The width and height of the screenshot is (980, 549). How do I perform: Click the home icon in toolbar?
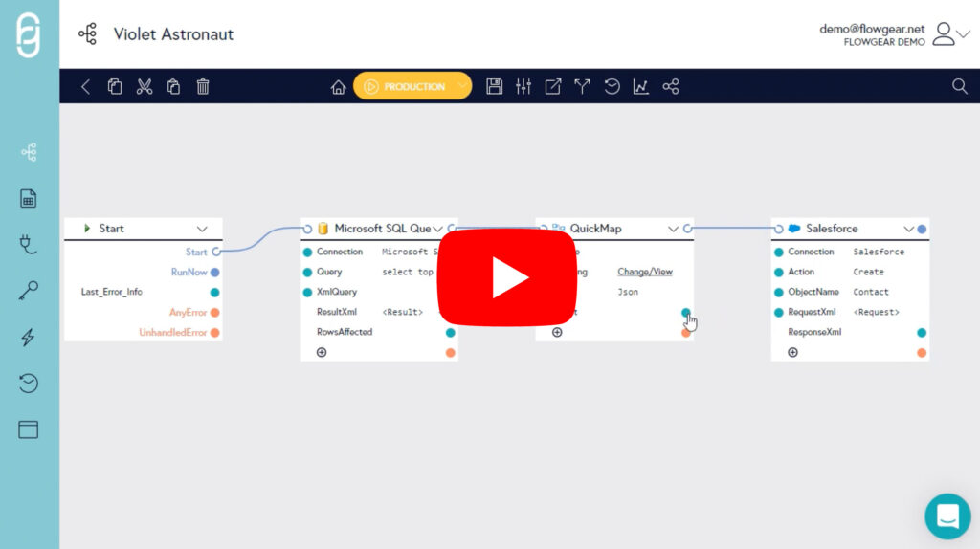point(338,87)
